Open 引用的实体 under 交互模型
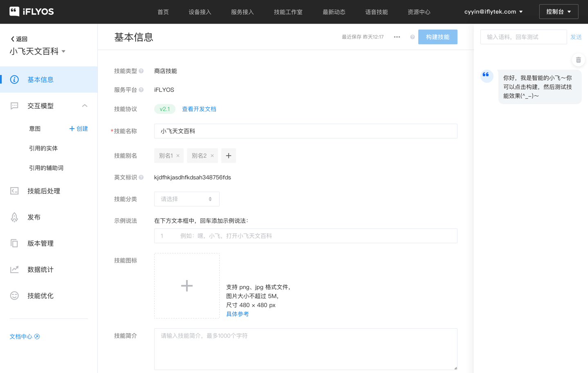This screenshot has width=588, height=373. coord(43,148)
